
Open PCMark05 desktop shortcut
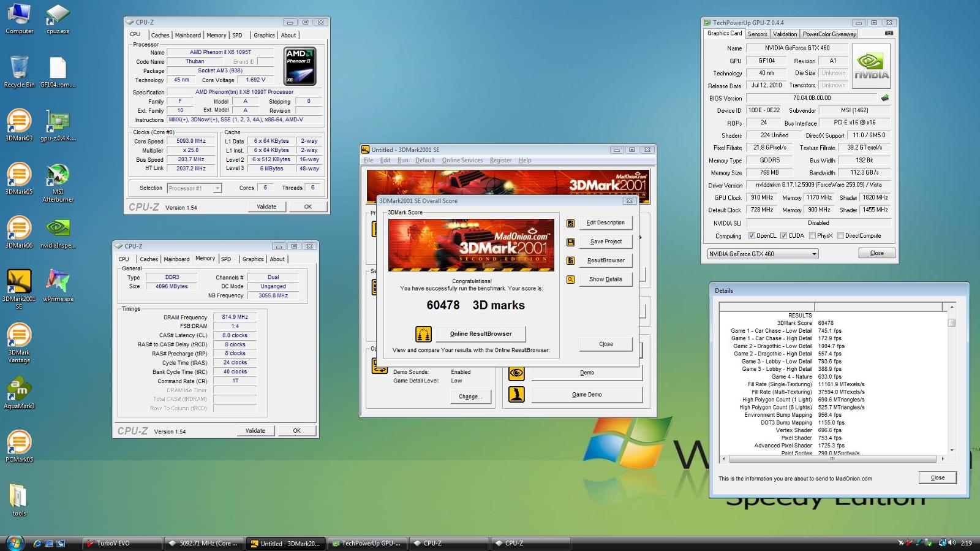19,446
